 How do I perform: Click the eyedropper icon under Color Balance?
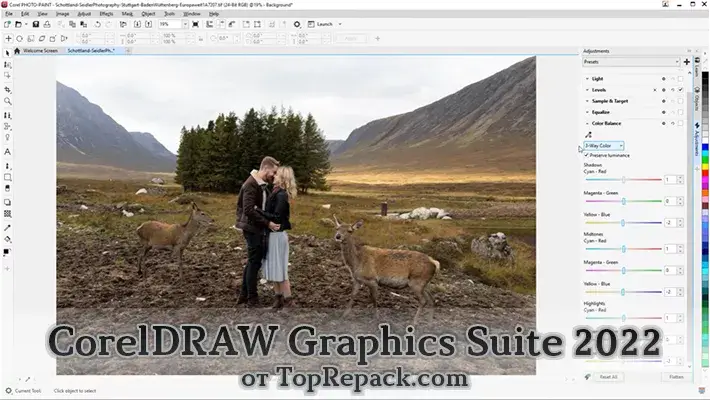click(x=588, y=135)
